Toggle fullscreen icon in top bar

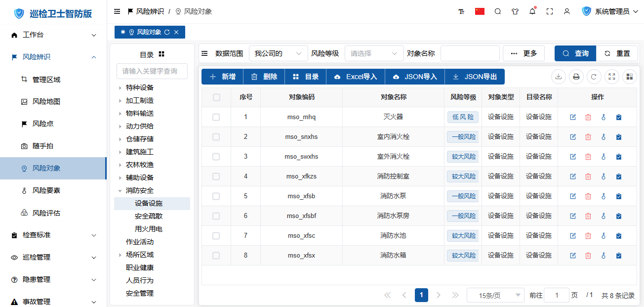pos(550,11)
